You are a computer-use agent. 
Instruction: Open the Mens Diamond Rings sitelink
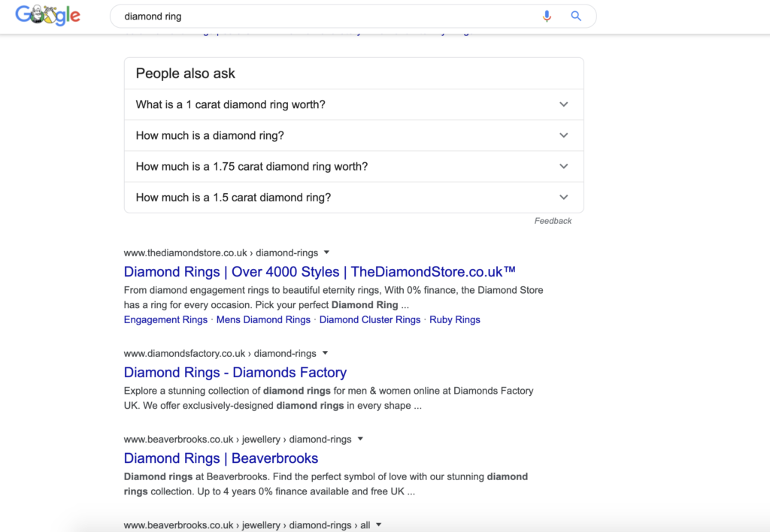[x=263, y=319]
